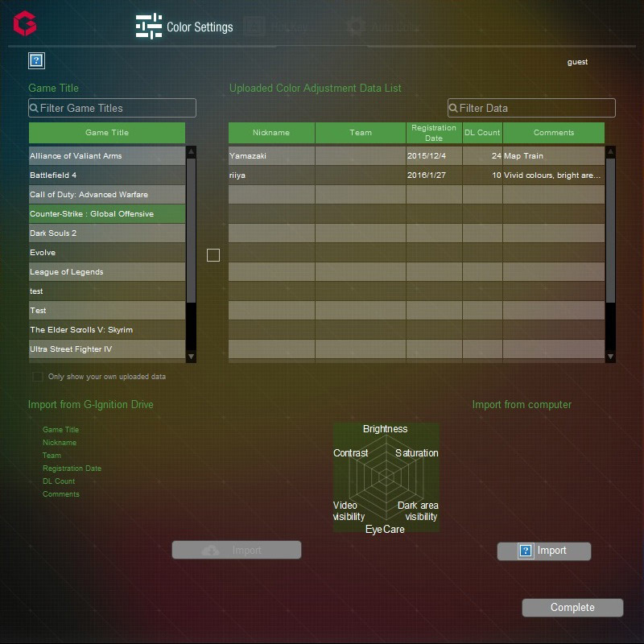Sort by the Comments column header

tap(554, 133)
